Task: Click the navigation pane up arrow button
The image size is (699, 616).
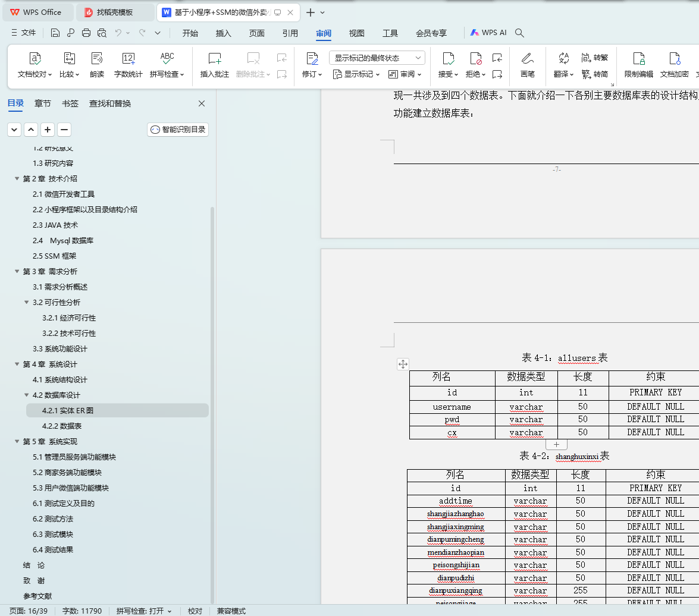Action: 31,130
